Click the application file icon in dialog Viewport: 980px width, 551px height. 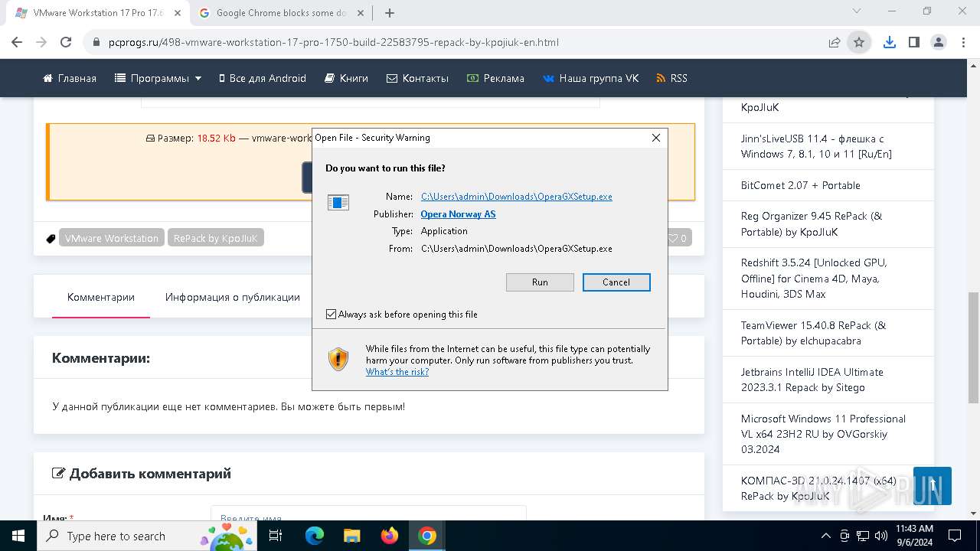pyautogui.click(x=338, y=202)
